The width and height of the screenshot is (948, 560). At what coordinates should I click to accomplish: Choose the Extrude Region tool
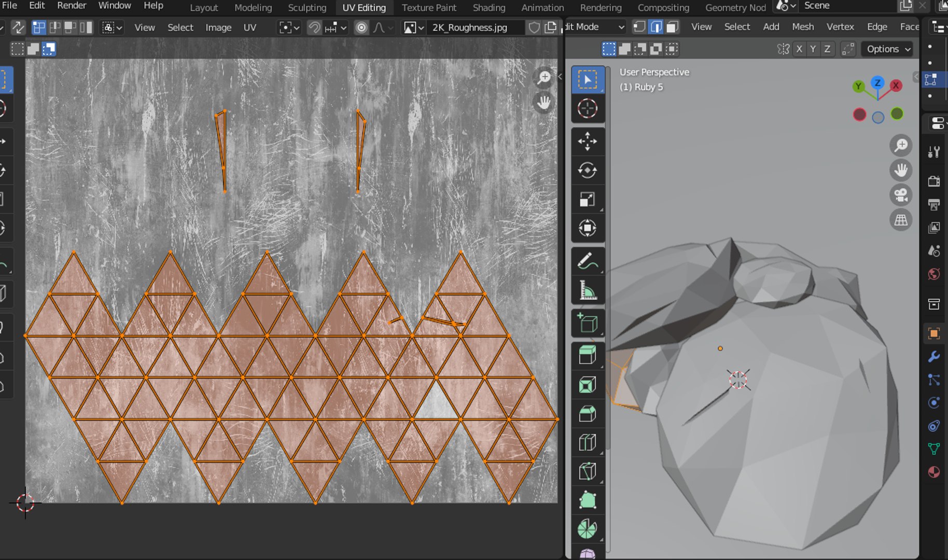588,355
